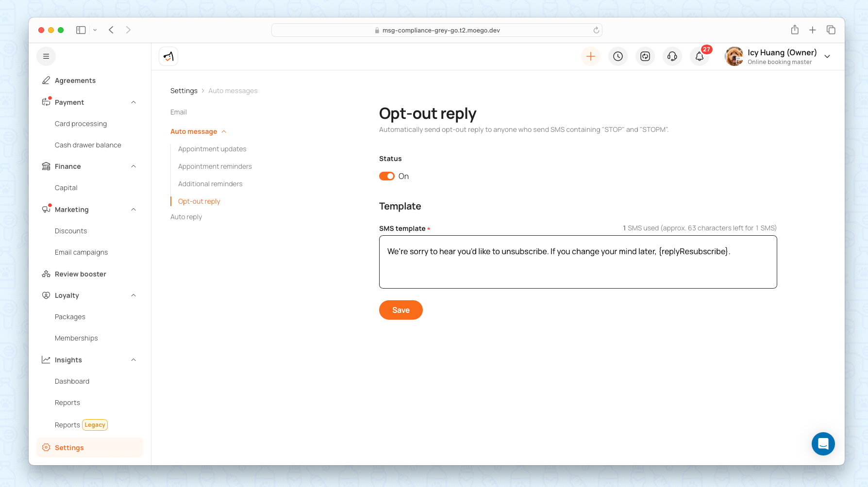Open the Icy Huang account dropdown
Screen dimensions: 868x487
(827, 57)
